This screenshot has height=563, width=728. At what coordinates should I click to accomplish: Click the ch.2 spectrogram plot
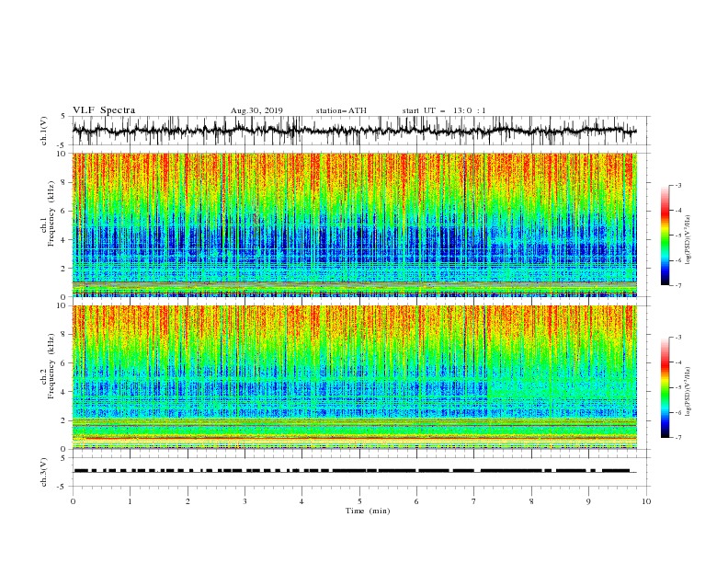(355, 377)
